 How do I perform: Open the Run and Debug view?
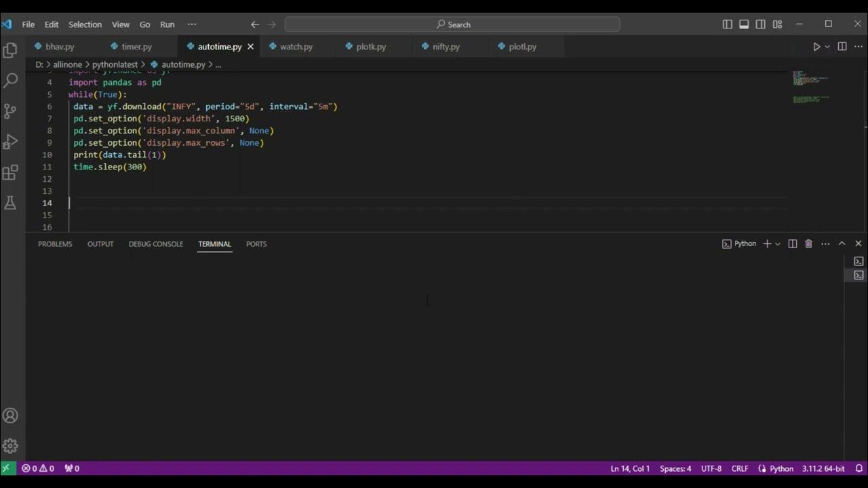tap(10, 142)
